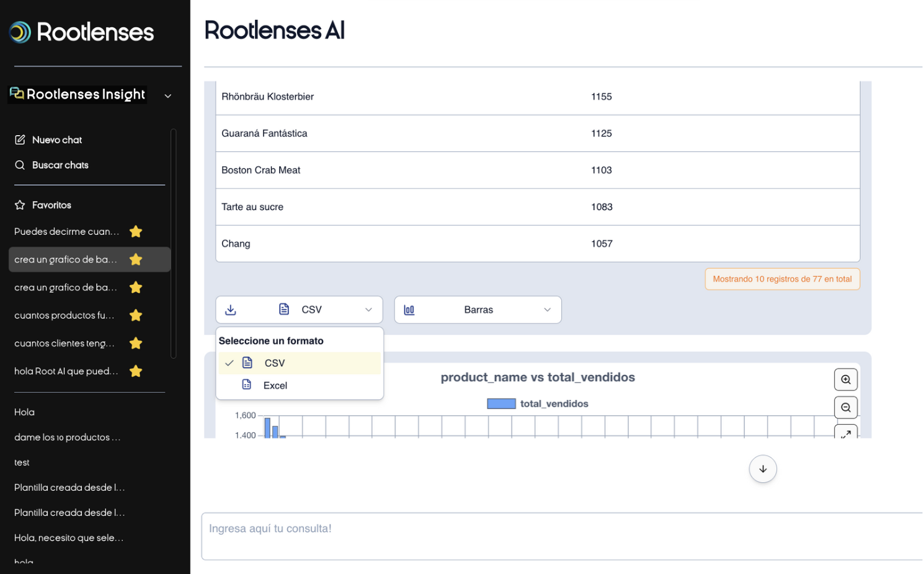
Task: Open the Barras chart type dropdown
Action: 546,310
